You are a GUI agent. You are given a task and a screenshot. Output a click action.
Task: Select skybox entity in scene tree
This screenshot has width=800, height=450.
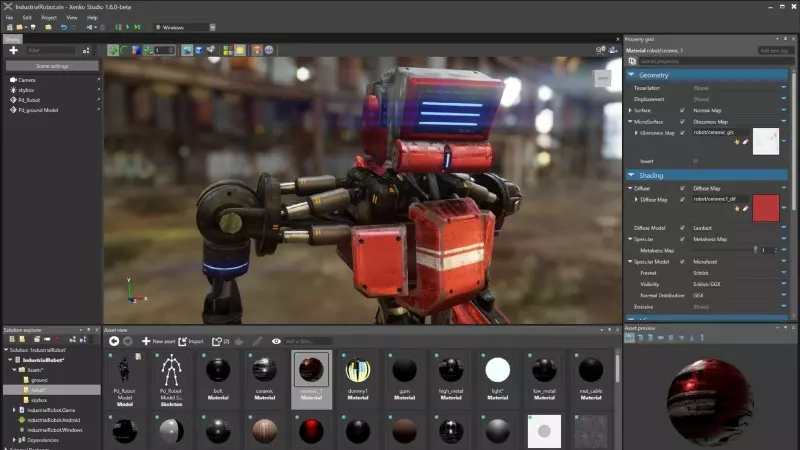click(26, 90)
